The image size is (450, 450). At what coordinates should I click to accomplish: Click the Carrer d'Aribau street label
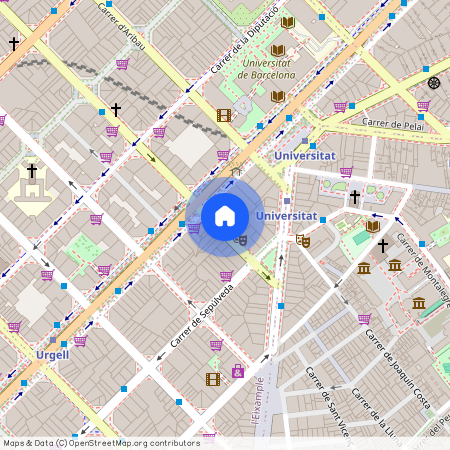click(x=122, y=26)
